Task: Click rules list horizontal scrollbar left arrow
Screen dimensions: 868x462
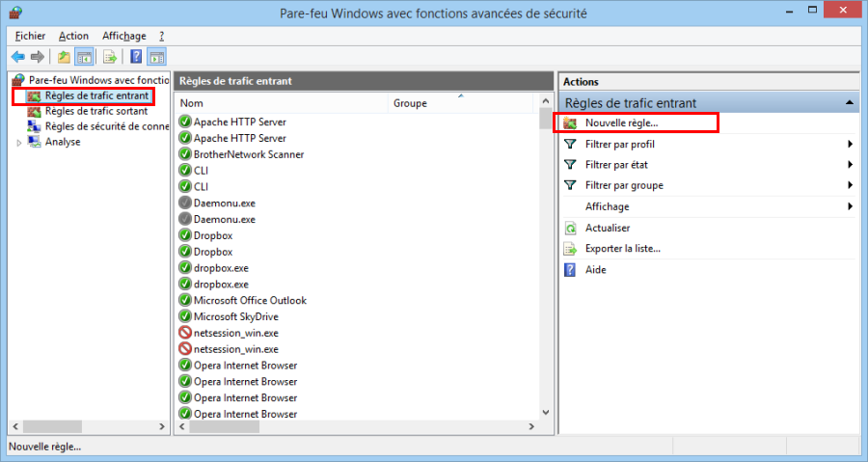Action: point(182,426)
